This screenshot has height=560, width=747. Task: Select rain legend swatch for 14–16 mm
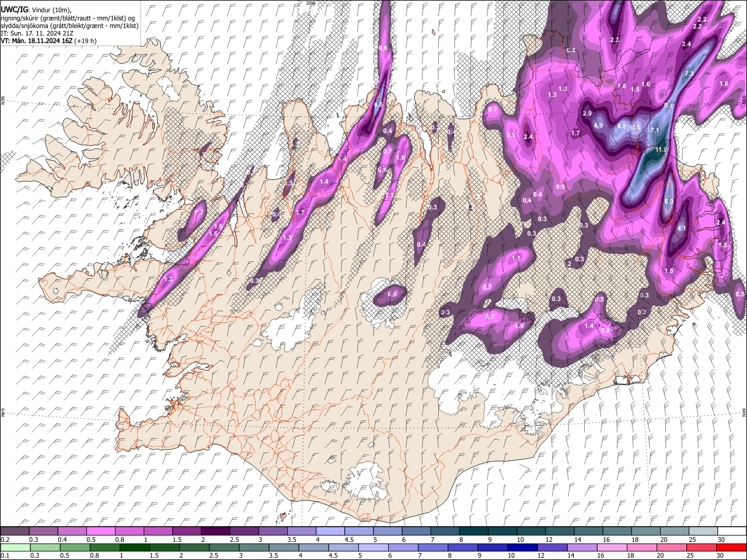[x=582, y=547]
